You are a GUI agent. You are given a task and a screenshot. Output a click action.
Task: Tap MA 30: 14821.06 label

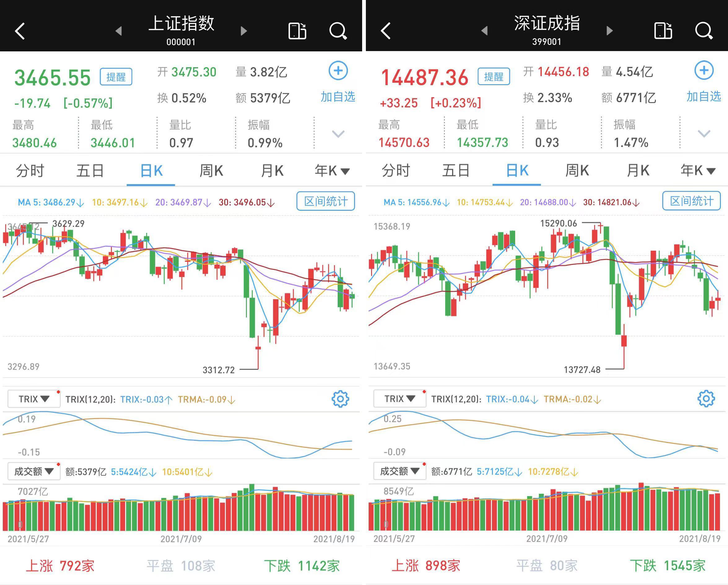point(611,202)
